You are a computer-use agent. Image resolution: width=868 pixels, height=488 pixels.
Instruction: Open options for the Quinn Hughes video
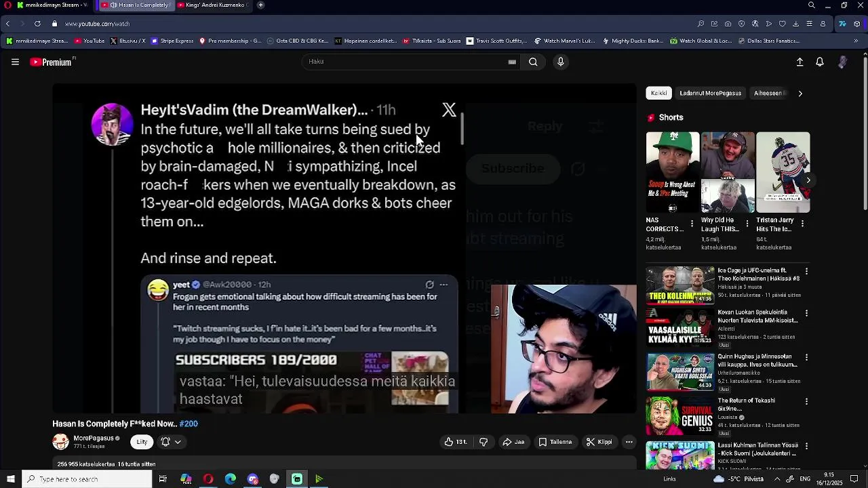(x=806, y=357)
